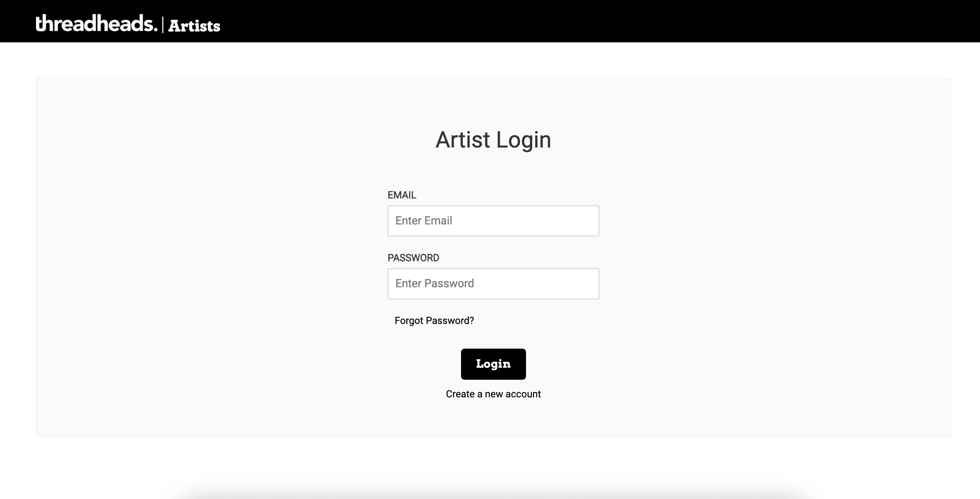980x499 pixels.
Task: Click the Artist Login heading
Action: (x=493, y=140)
